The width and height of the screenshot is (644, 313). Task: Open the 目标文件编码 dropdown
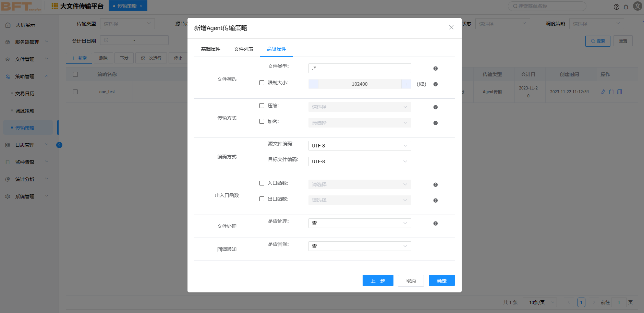[359, 161]
